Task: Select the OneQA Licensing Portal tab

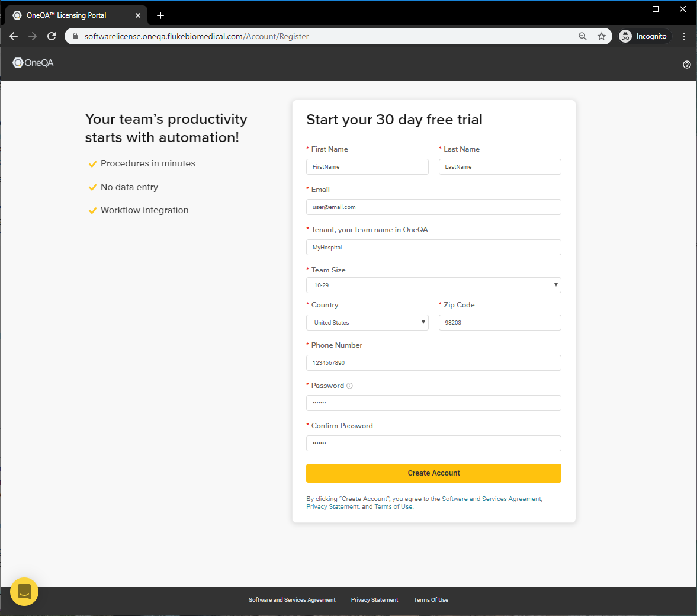Action: [x=76, y=15]
